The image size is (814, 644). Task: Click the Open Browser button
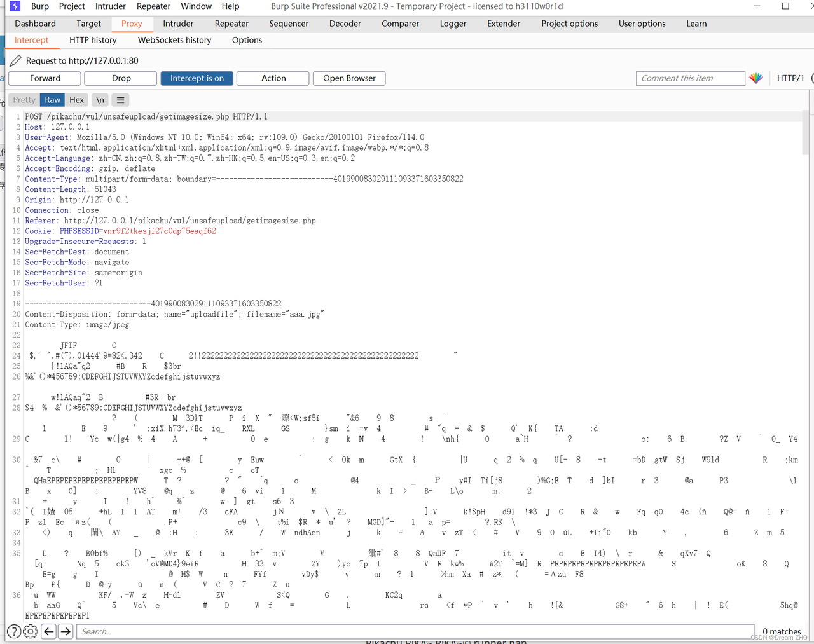349,78
